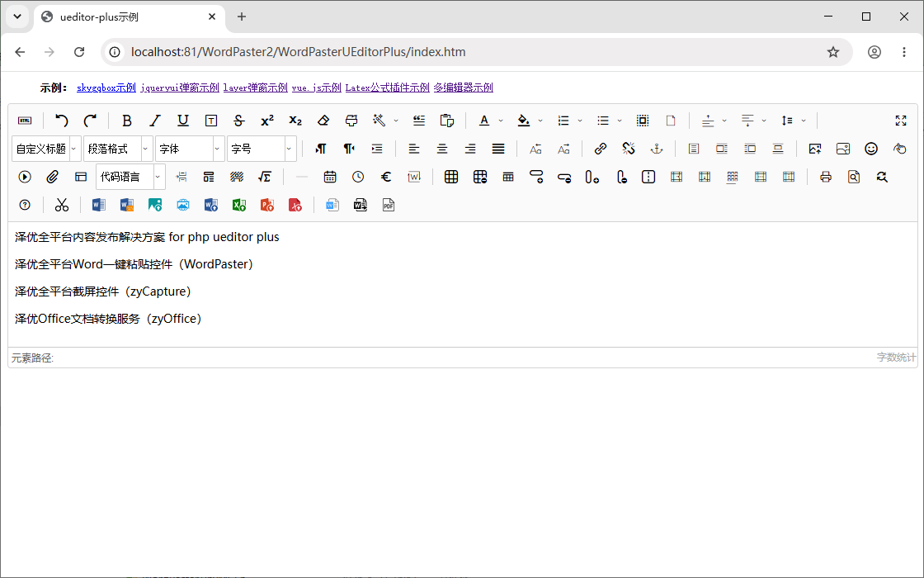
Task: Toggle italic formatting
Action: point(155,121)
